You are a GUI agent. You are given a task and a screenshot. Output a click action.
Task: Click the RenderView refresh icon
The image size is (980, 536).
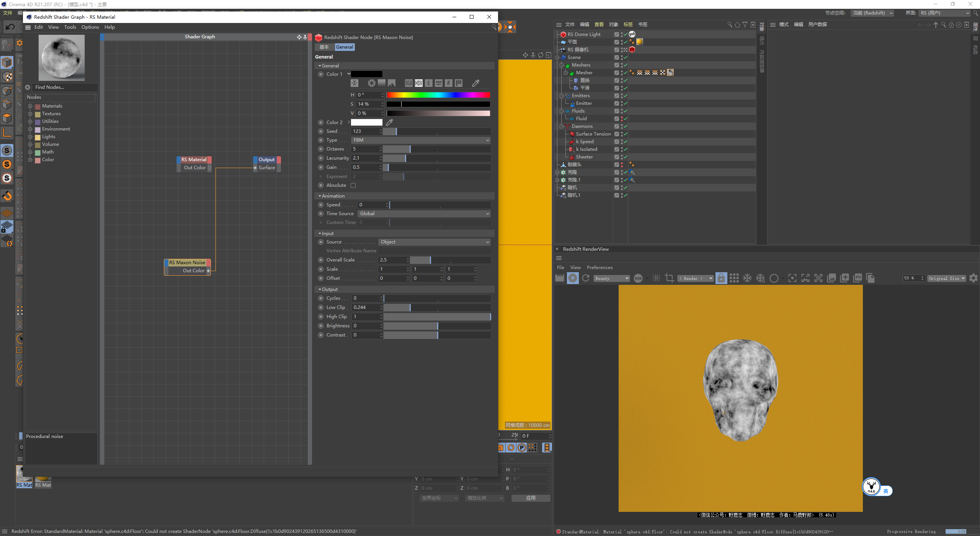tap(586, 278)
